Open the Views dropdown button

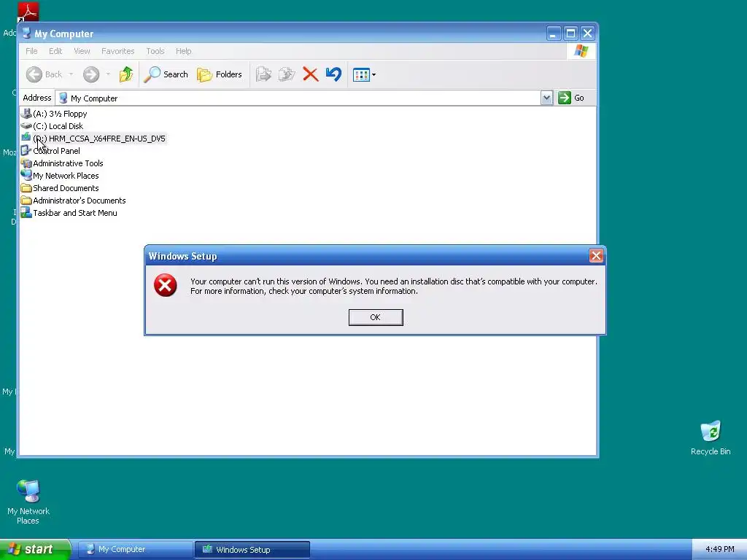tap(364, 74)
